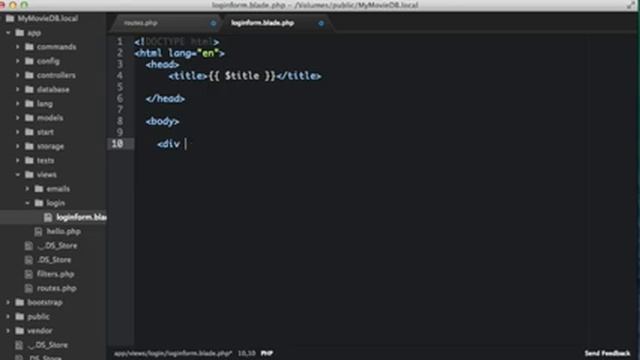Image resolution: width=640 pixels, height=360 pixels.
Task: Click the views folder icon
Action: pyautogui.click(x=29, y=175)
